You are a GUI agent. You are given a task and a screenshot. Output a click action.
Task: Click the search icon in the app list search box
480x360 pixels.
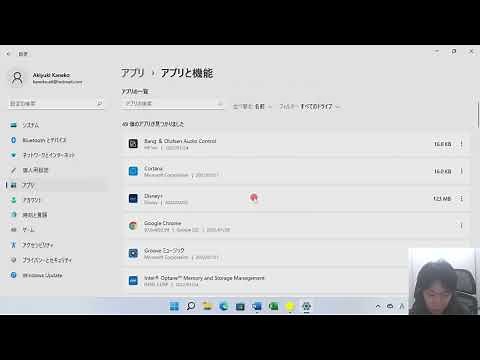219,104
